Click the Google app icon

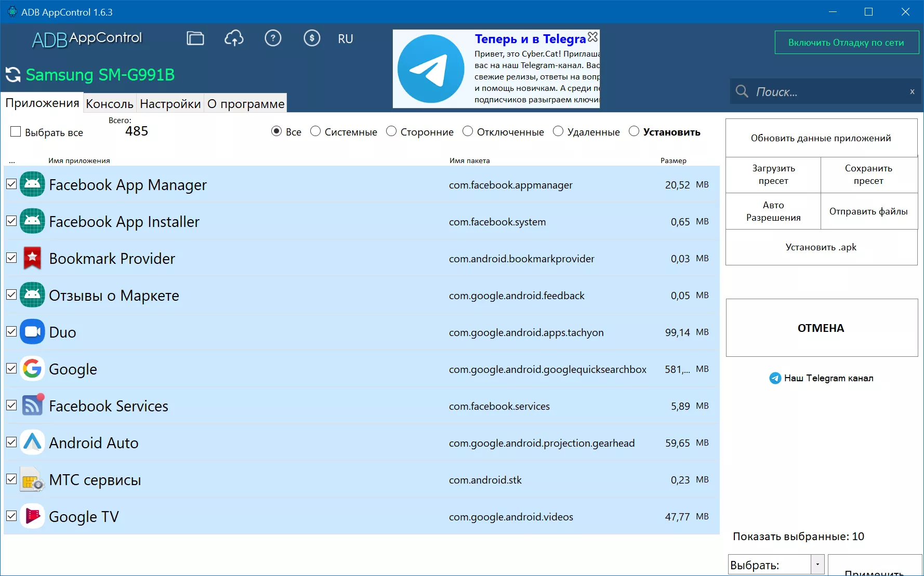point(32,369)
